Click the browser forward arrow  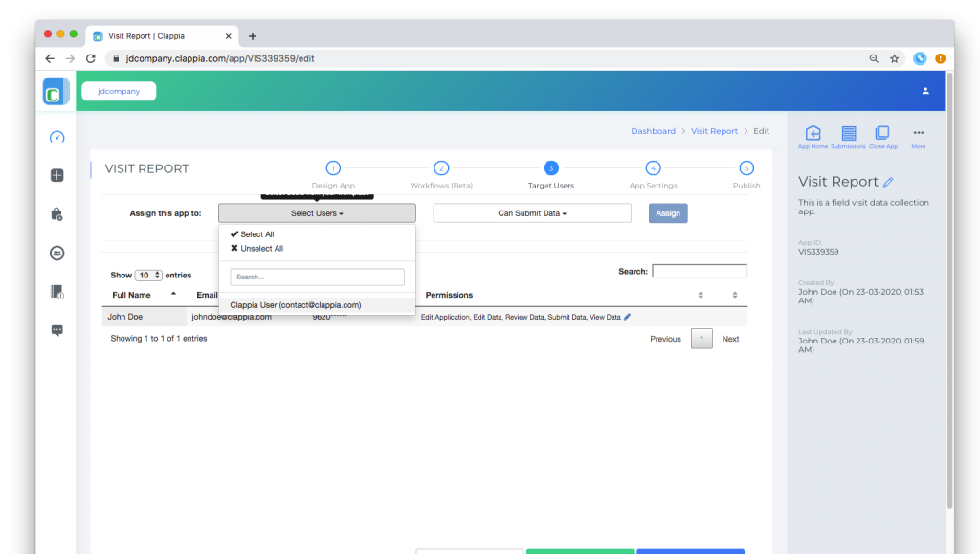(x=70, y=58)
